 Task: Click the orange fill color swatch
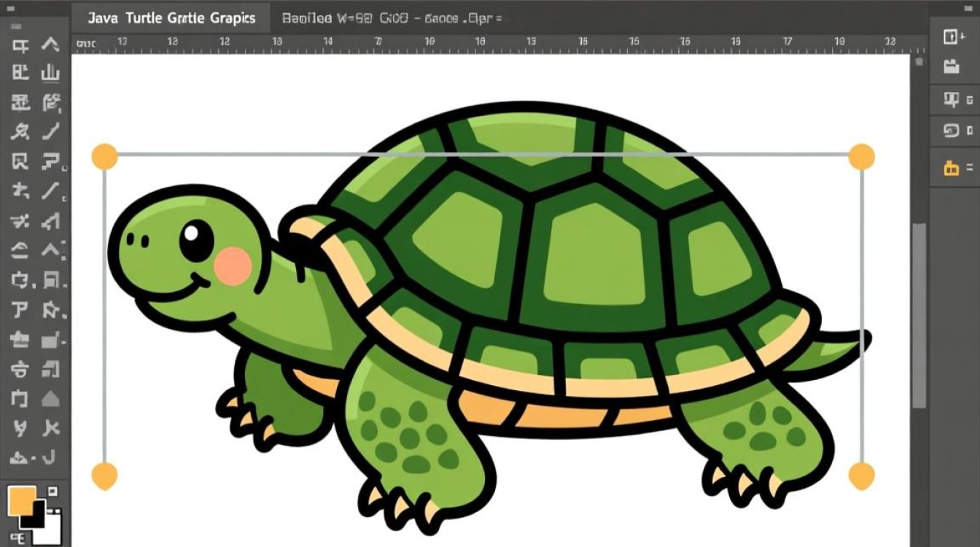click(x=21, y=500)
